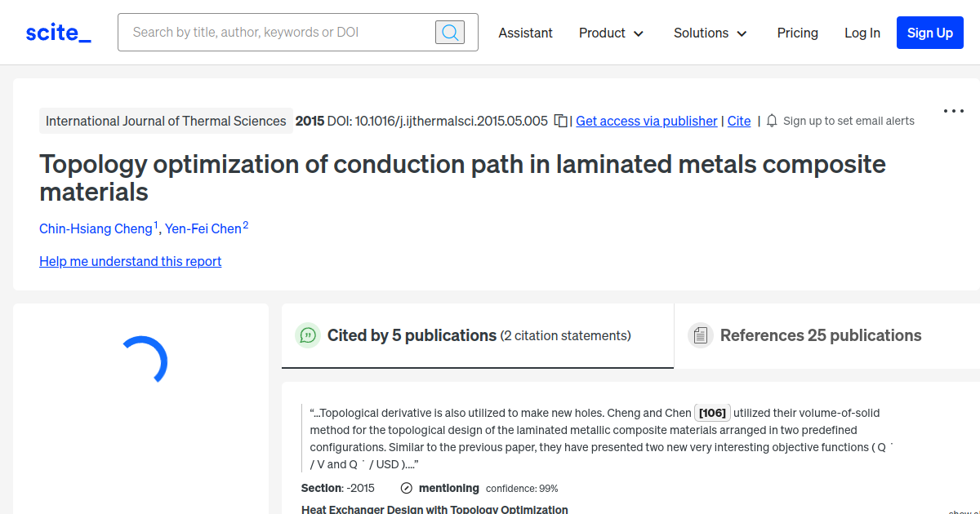Click the references document icon
This screenshot has height=514, width=980.
[x=701, y=335]
